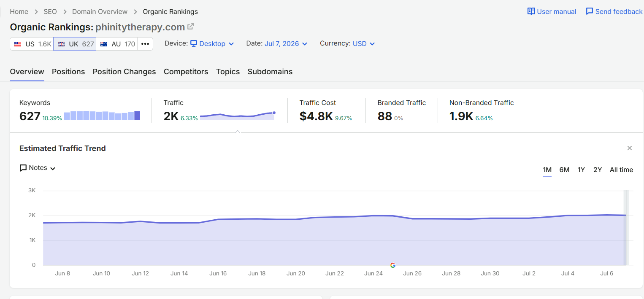
Task: Click the Jul 6 axis label
Action: pos(606,273)
